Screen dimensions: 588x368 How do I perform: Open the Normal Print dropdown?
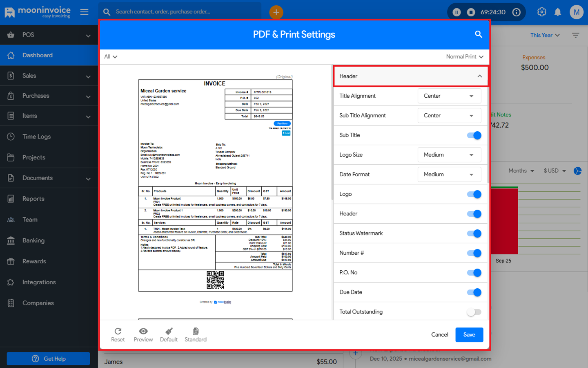(464, 57)
